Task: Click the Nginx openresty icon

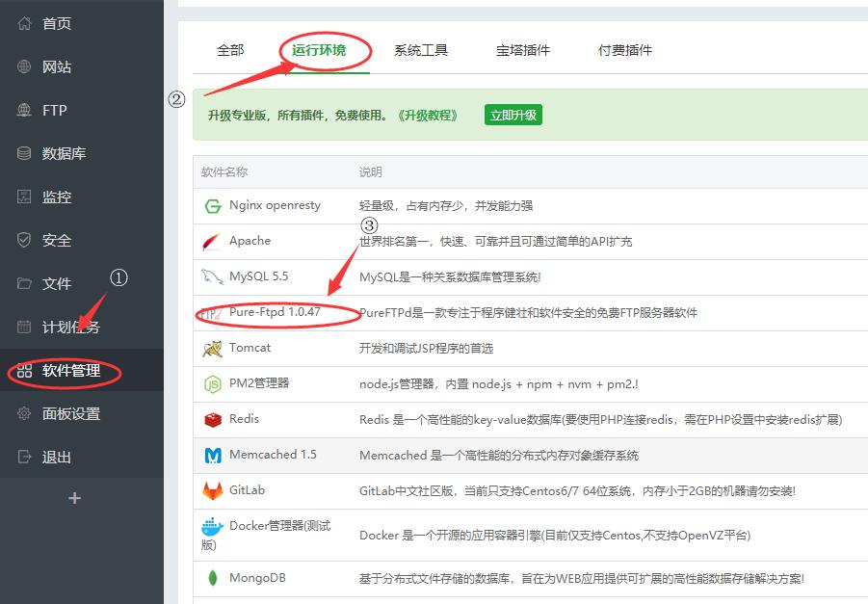Action: tap(214, 205)
